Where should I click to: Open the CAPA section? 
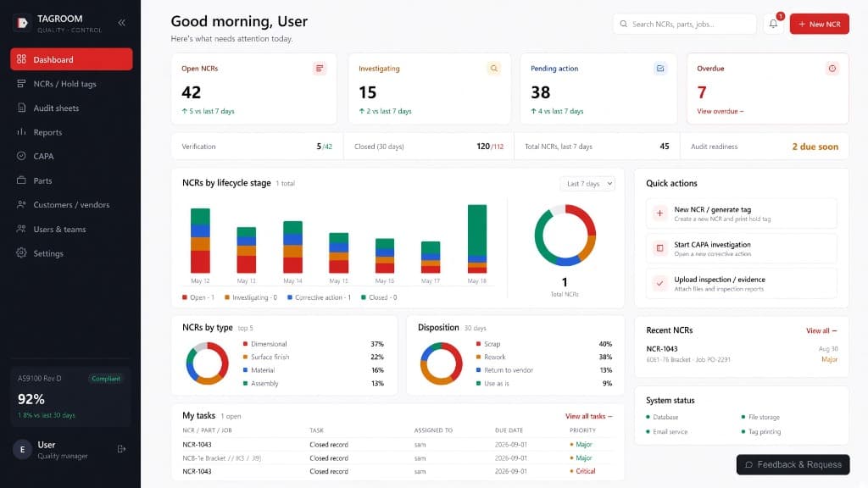(71, 156)
